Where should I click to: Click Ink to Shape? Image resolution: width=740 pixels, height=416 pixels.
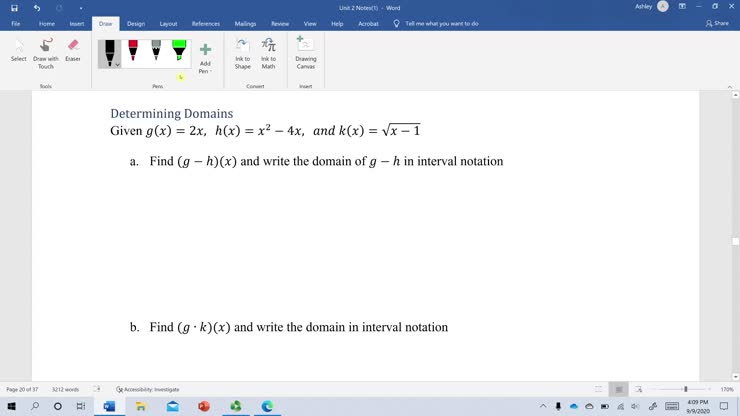[x=242, y=51]
